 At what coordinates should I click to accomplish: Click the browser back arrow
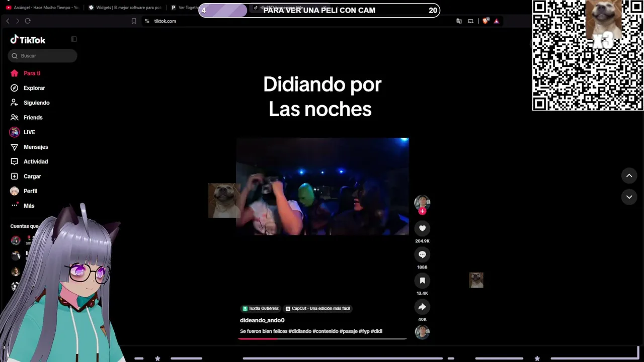point(8,21)
